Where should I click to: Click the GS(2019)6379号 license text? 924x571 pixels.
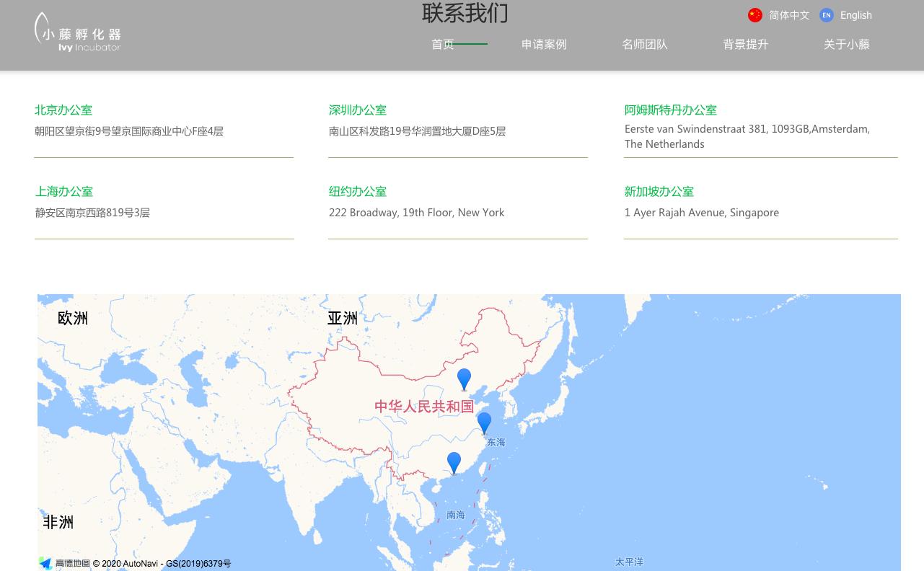[x=198, y=563]
